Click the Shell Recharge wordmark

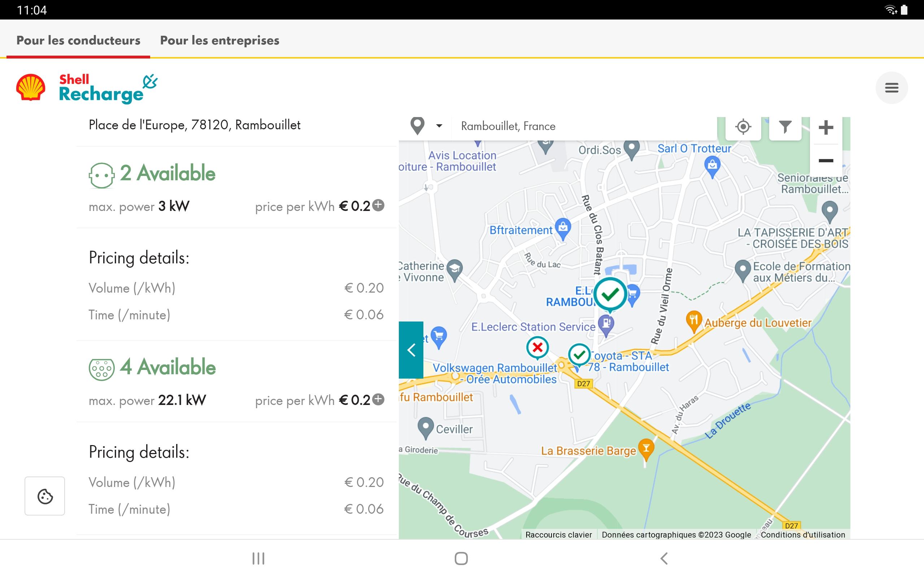coord(108,89)
